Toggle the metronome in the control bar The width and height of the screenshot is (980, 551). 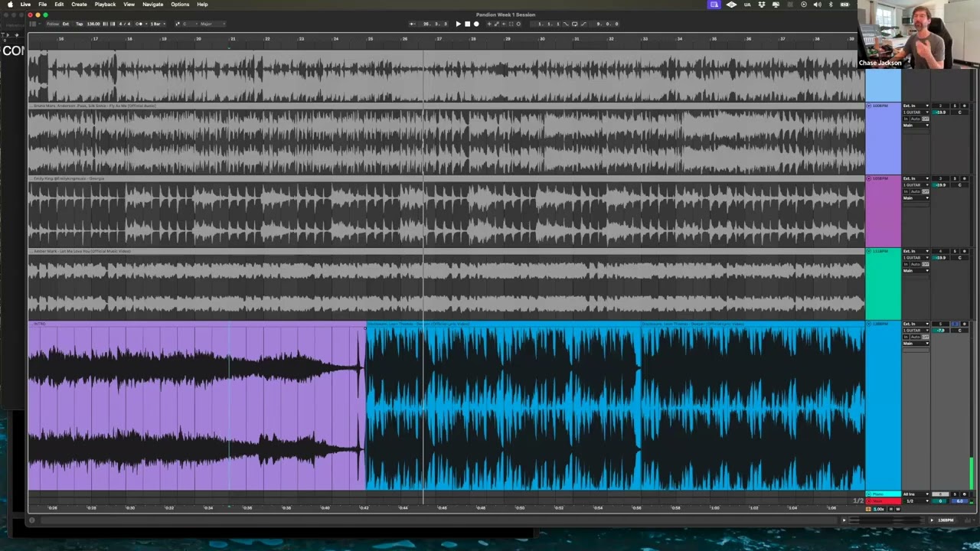coord(139,24)
